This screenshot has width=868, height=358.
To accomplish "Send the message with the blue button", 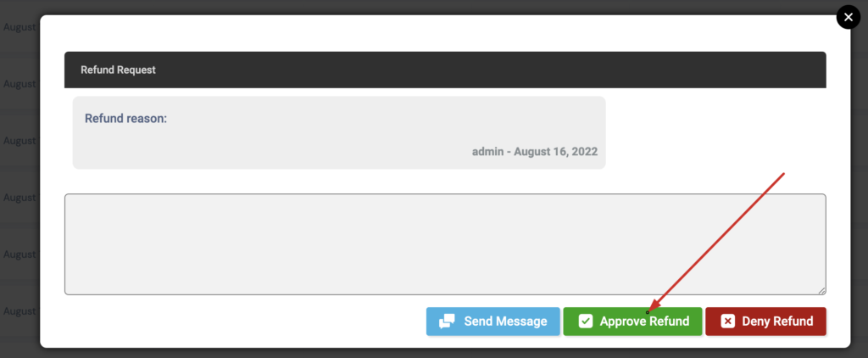I will tap(493, 322).
